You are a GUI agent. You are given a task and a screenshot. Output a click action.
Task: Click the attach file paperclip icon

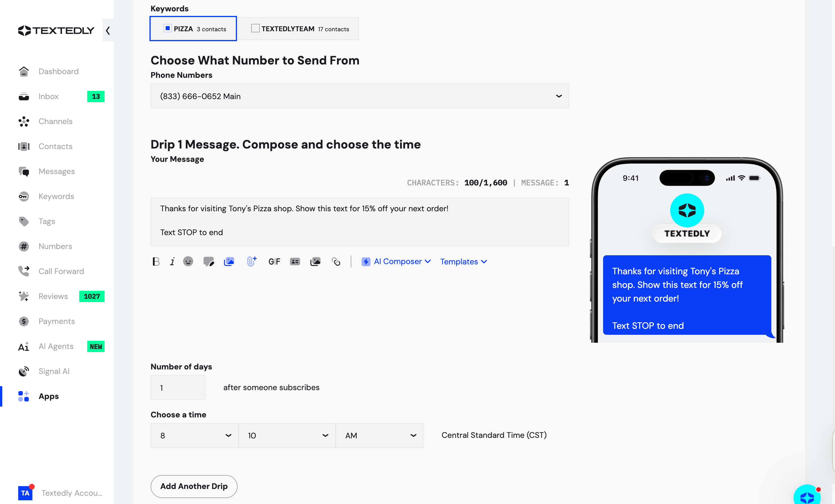[x=252, y=261]
